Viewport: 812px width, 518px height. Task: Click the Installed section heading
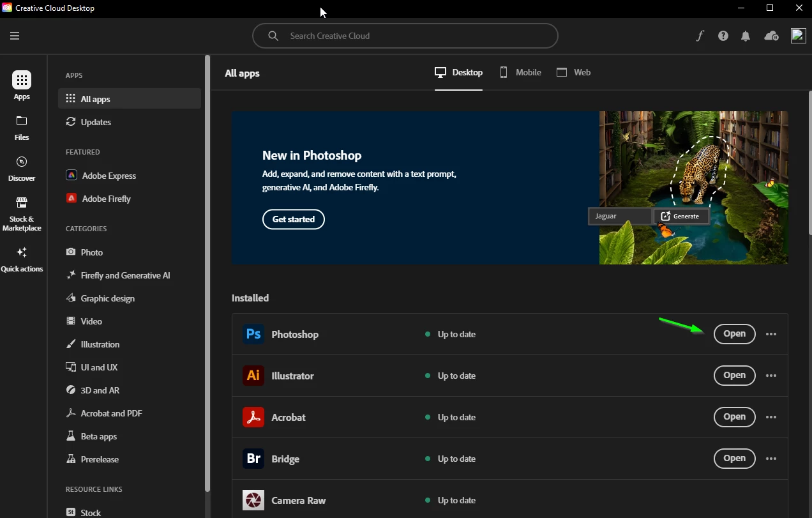click(250, 298)
